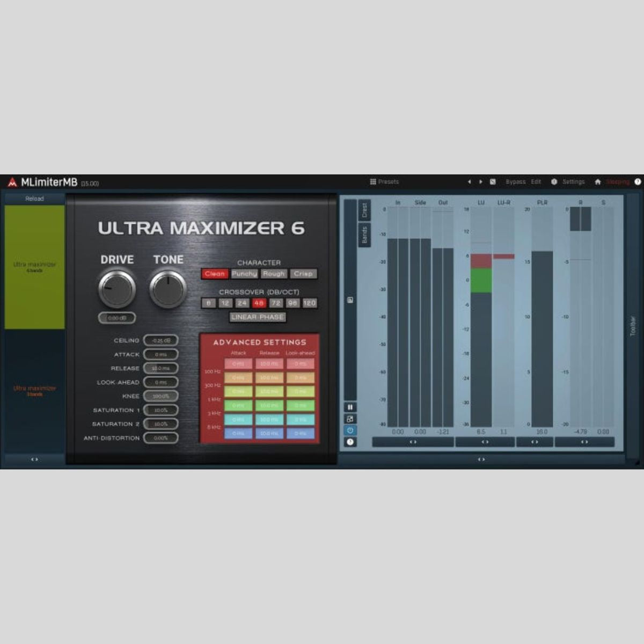Click the LU meter bar
The height and width of the screenshot is (644, 644).
pyautogui.click(x=481, y=318)
